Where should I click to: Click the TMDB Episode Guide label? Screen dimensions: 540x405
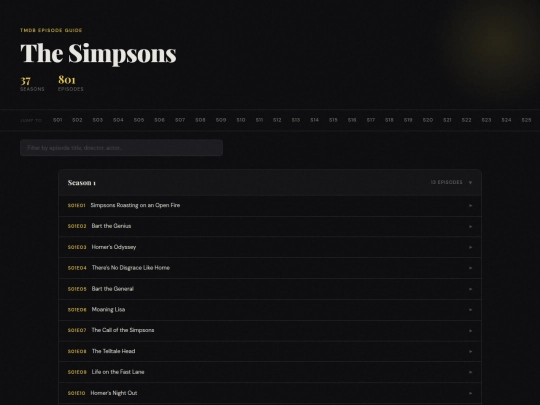pyautogui.click(x=51, y=30)
